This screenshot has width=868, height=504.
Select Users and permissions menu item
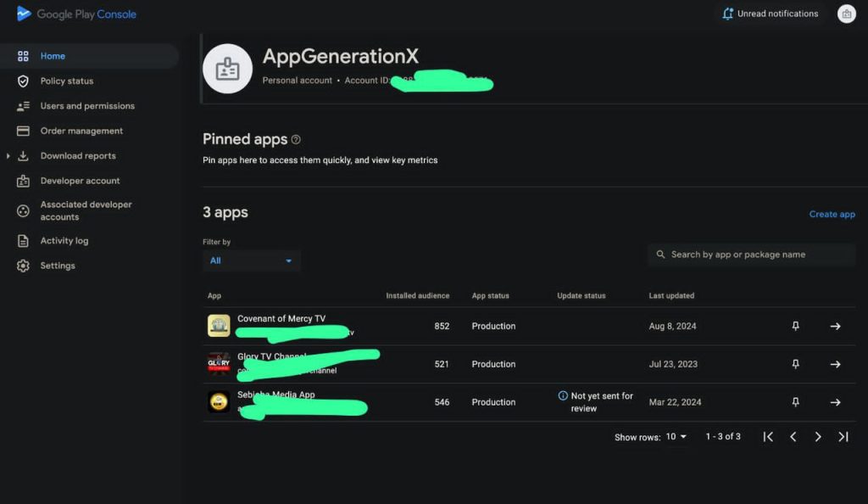coord(86,106)
